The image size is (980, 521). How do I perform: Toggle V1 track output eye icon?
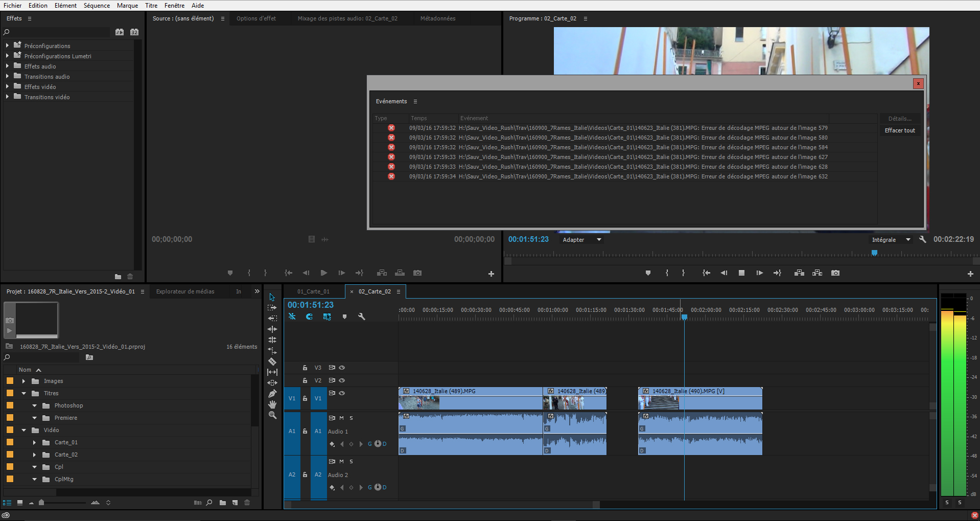[x=342, y=393]
